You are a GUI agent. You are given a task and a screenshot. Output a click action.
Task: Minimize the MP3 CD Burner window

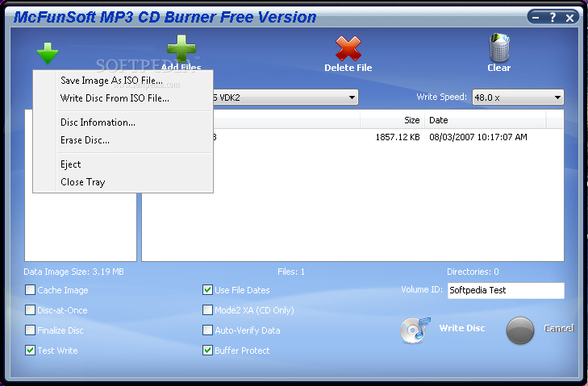536,17
